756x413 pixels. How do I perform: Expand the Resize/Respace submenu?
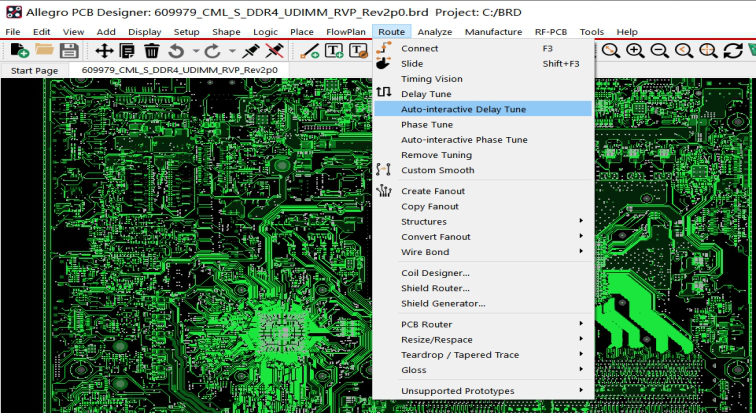tap(483, 340)
